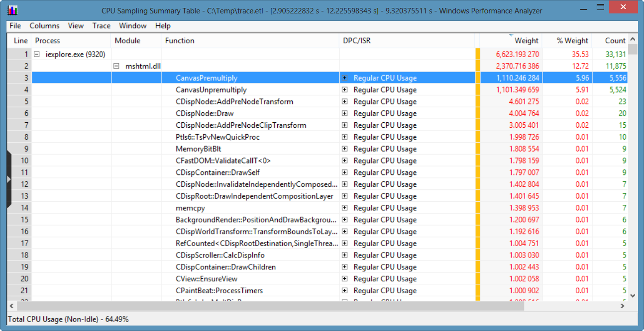Expand Regular CPU Usage for MemoryBitBlt
The height and width of the screenshot is (331, 644).
344,149
